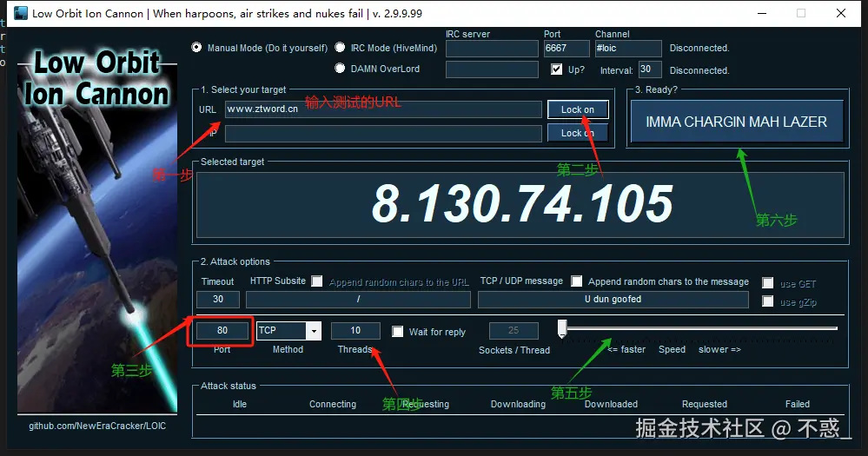Enable Append random chars to the message
The height and width of the screenshot is (456, 868).
[x=576, y=281]
